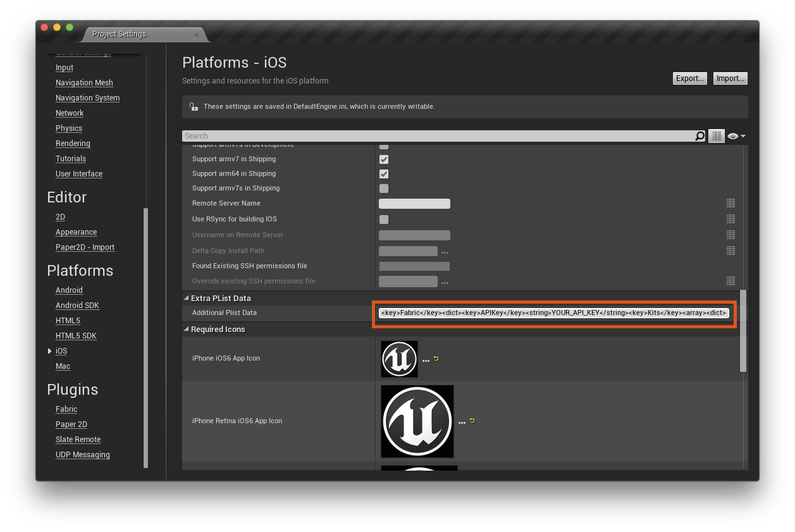The width and height of the screenshot is (795, 532).
Task: Open Paper2D - Import settings
Action: point(85,247)
